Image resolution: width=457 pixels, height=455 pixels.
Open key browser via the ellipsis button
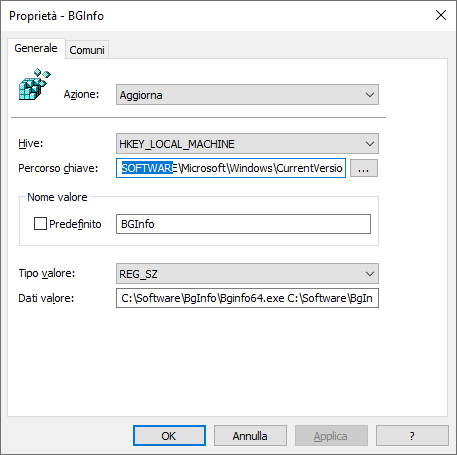[364, 168]
